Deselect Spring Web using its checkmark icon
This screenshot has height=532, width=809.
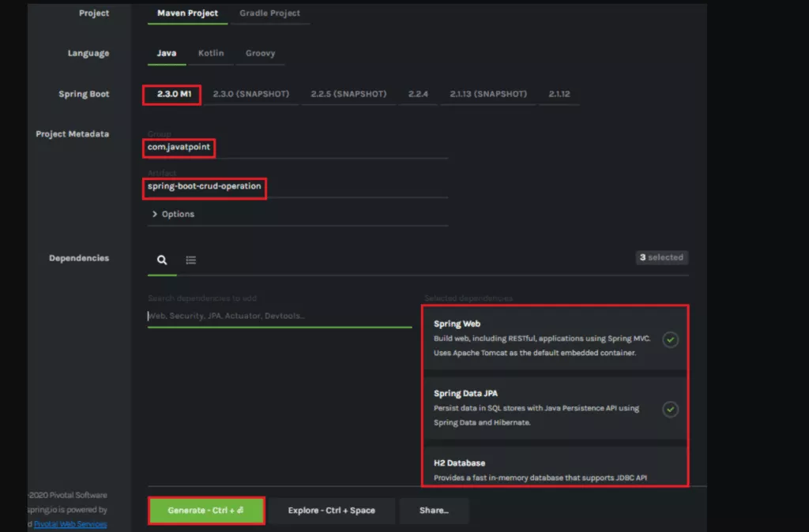click(670, 339)
